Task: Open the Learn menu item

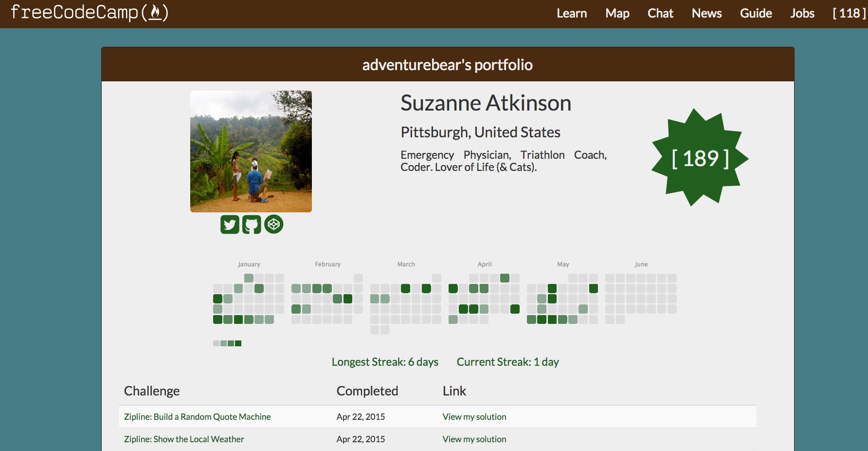Action: pyautogui.click(x=572, y=14)
